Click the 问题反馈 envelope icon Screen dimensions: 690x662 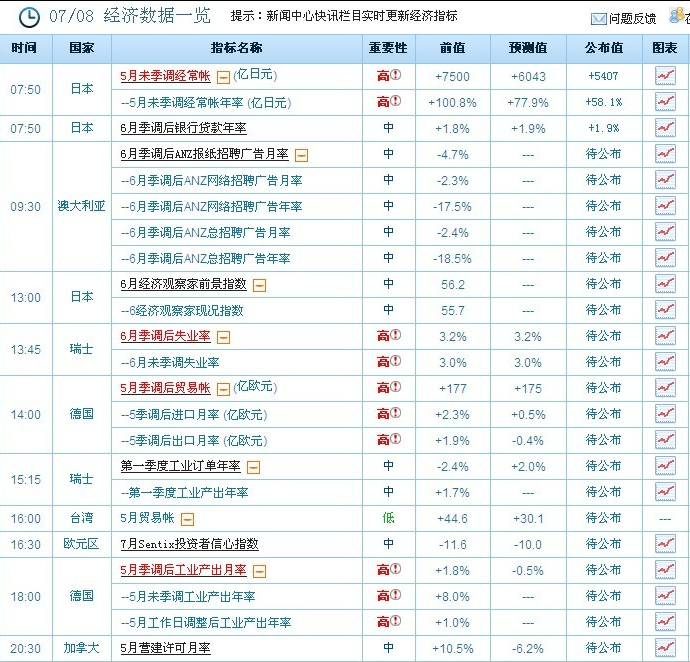(x=598, y=18)
